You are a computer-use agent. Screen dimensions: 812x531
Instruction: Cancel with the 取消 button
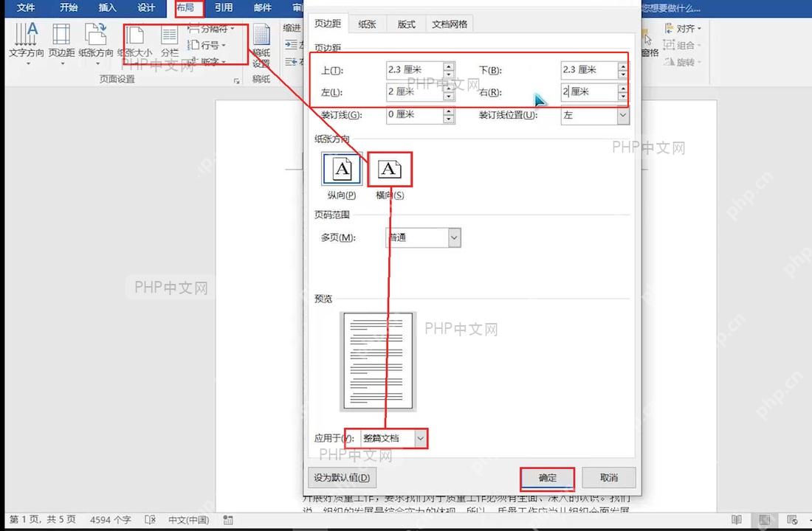(x=609, y=478)
